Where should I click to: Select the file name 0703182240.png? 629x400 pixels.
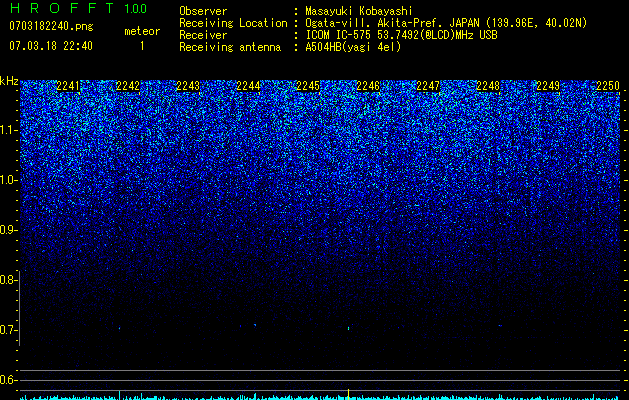[51, 26]
